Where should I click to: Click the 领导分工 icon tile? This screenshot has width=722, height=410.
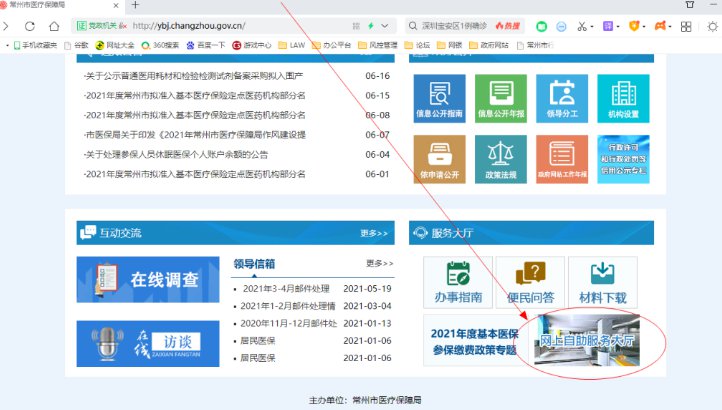click(x=562, y=98)
